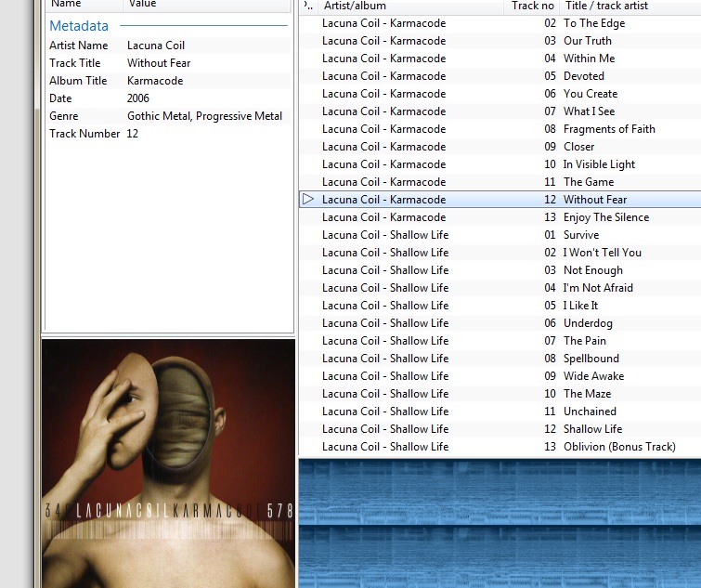Sort by the Track no column header

tap(532, 6)
